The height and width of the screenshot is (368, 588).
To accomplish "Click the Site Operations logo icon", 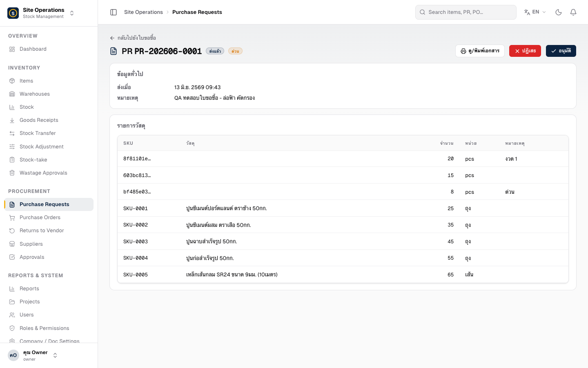I will (x=13, y=13).
